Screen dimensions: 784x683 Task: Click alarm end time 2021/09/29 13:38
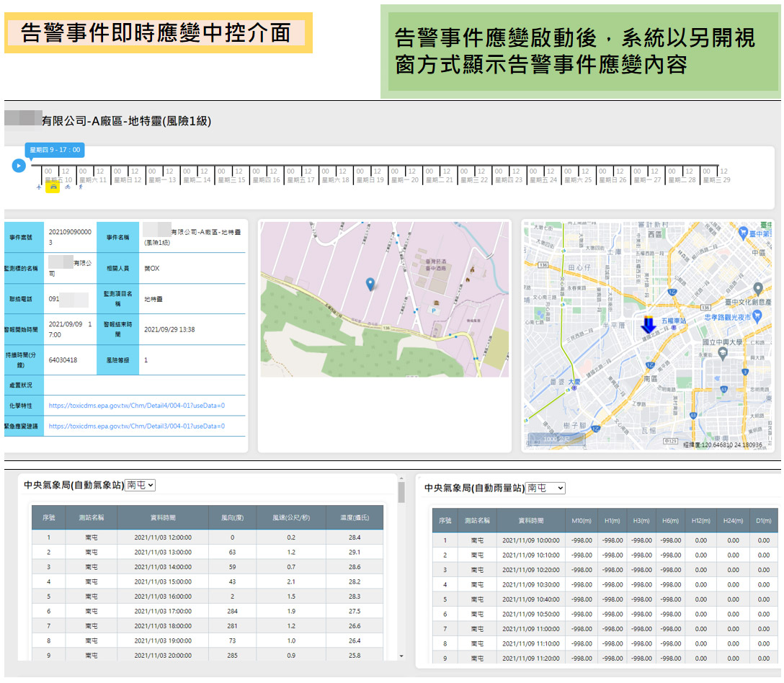coord(169,329)
